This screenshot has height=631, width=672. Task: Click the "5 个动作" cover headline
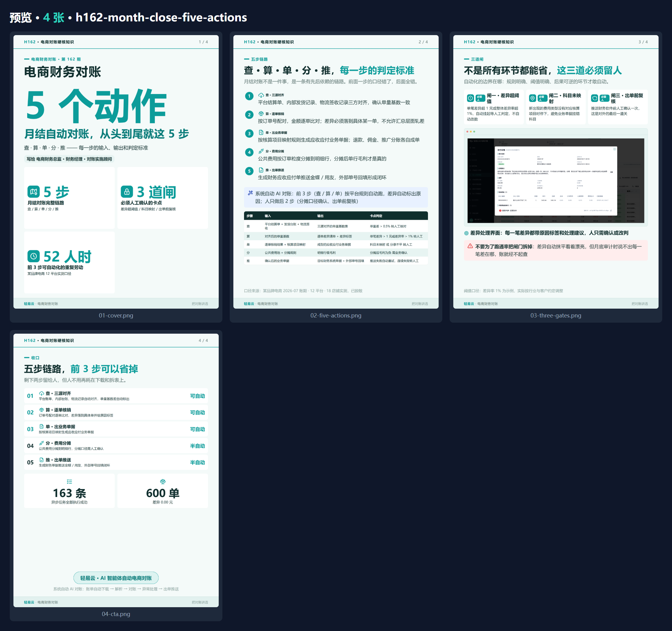pyautogui.click(x=96, y=105)
